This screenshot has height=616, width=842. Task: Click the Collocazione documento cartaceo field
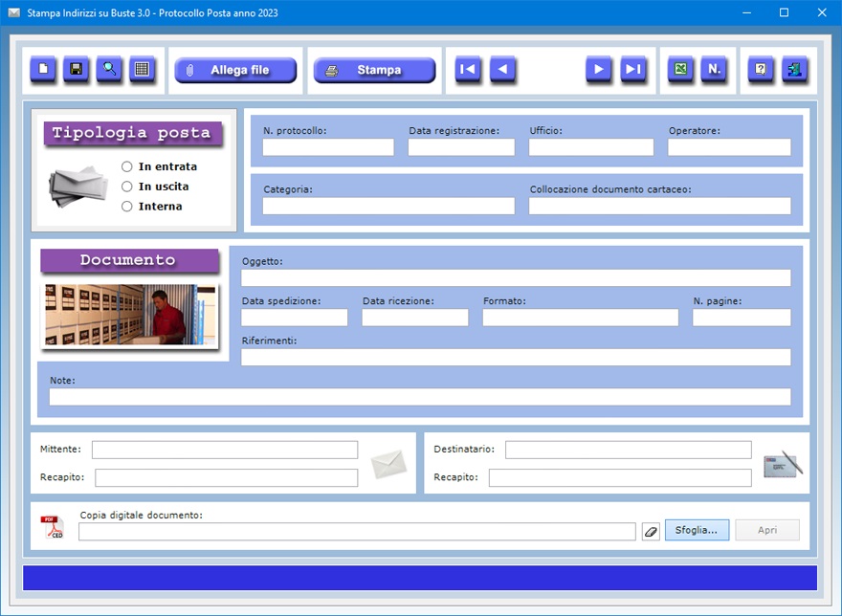pyautogui.click(x=660, y=206)
